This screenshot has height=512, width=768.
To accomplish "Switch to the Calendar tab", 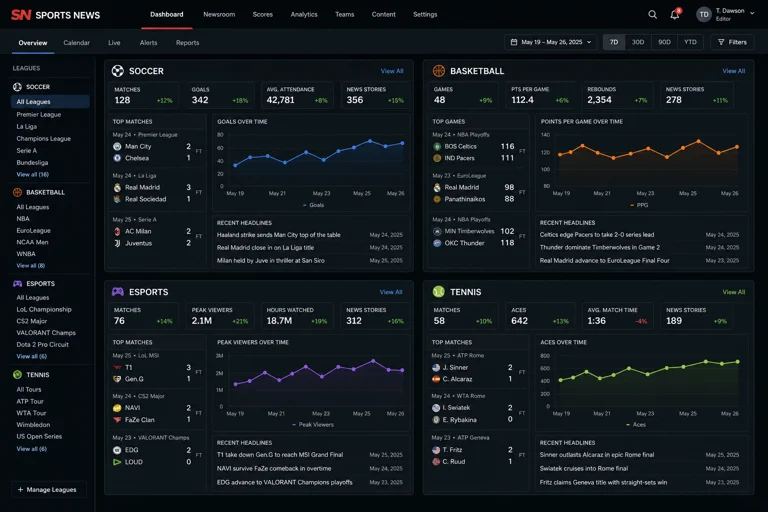I will (x=76, y=43).
